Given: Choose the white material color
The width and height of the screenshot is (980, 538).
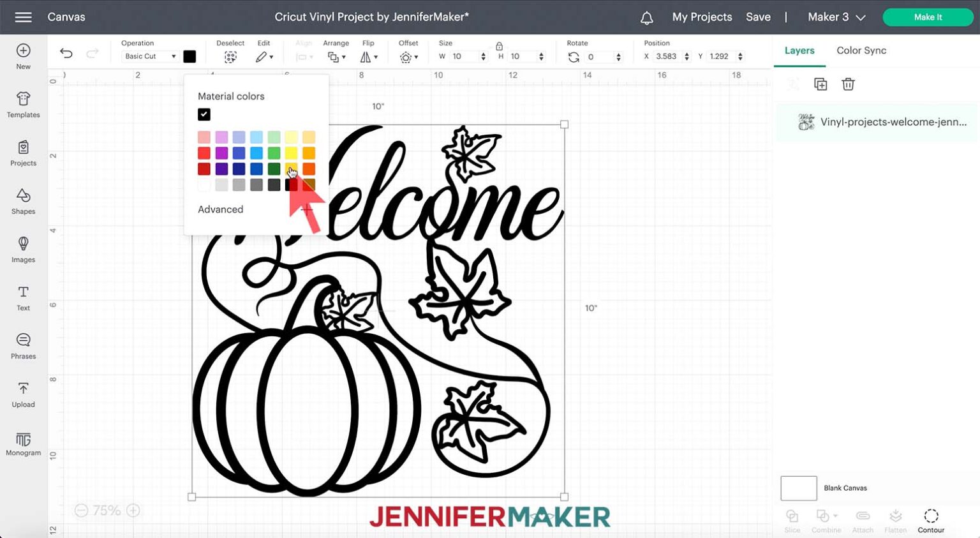Looking at the screenshot, I should [x=204, y=185].
